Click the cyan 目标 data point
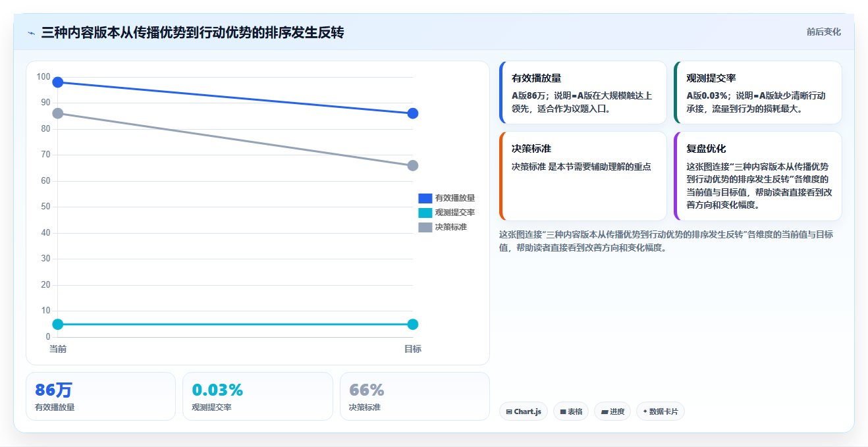This screenshot has height=447, width=868. pos(413,324)
